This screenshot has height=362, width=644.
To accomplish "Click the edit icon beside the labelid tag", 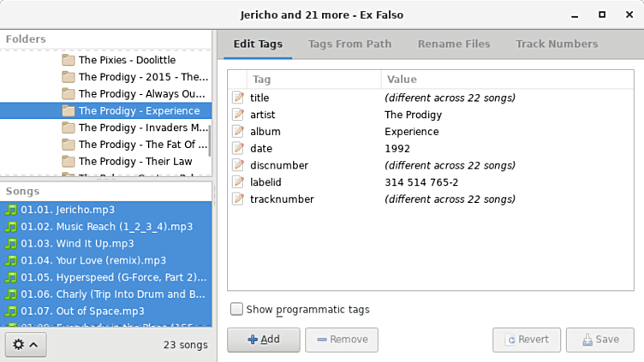I will (238, 182).
